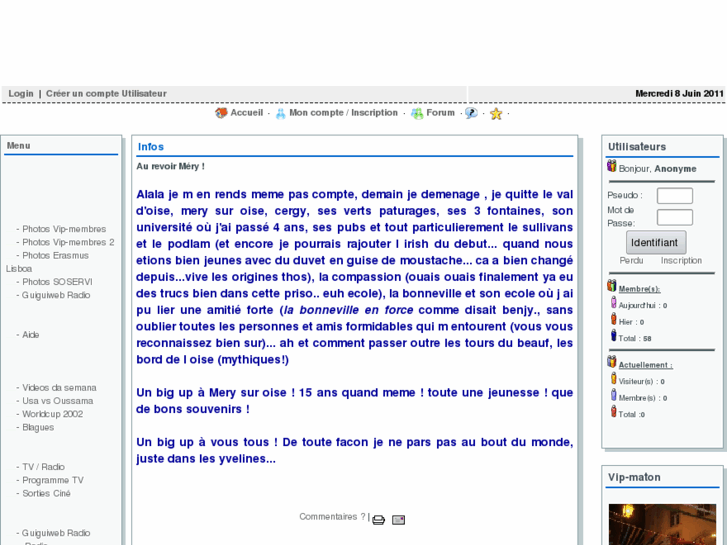
Task: Open Photos Erasmus Lisboa entry
Action: click(x=55, y=256)
